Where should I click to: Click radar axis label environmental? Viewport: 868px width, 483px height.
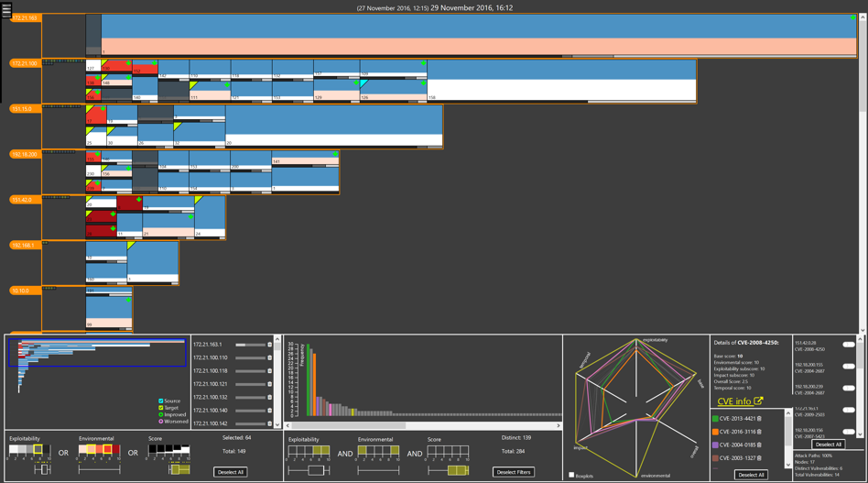(x=656, y=476)
